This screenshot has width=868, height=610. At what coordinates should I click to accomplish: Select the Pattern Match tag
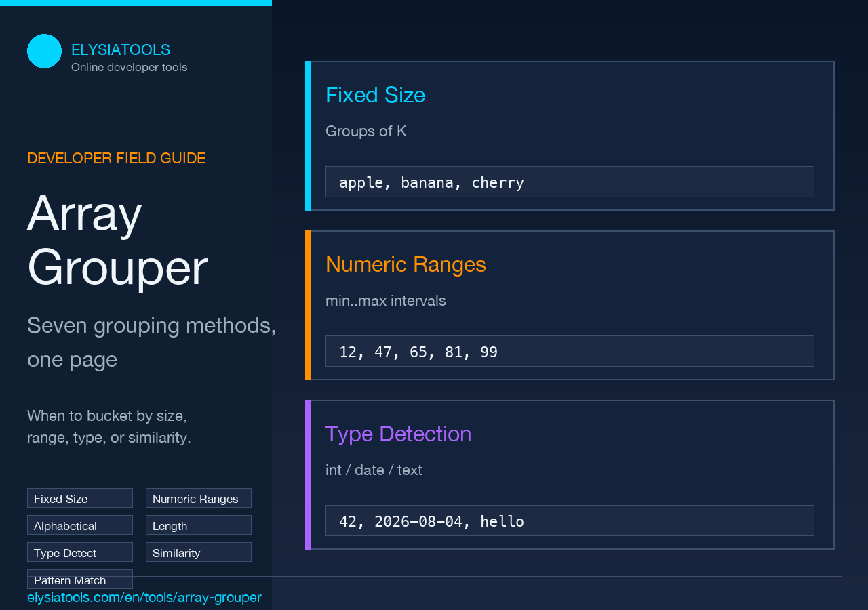click(80, 579)
